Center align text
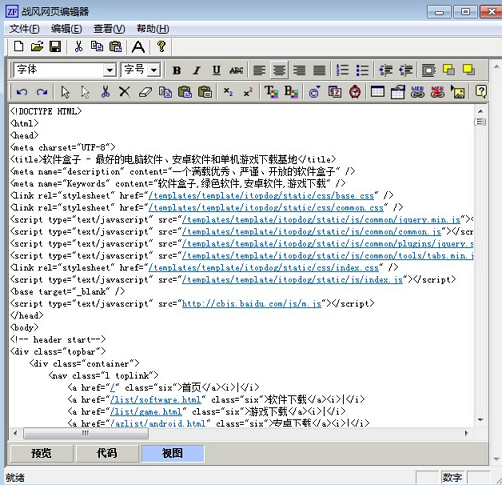Viewport: 502px width, 485px height. [279, 70]
